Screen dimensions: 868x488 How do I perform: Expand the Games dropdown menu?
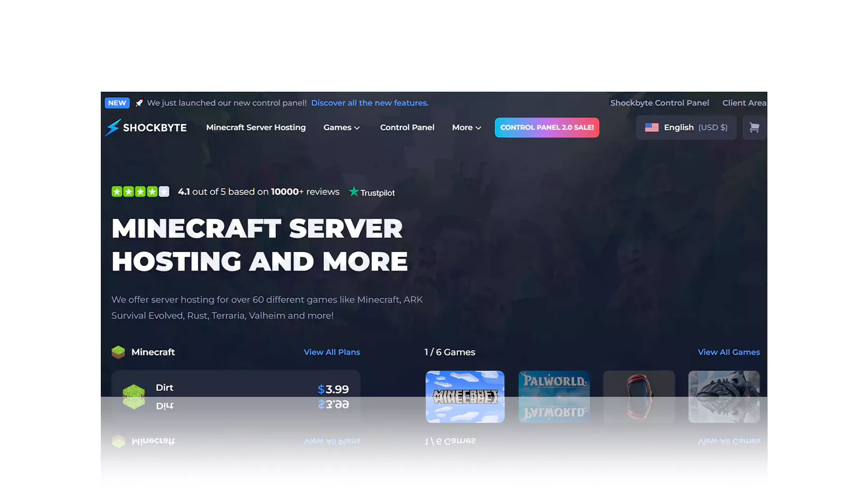(x=342, y=127)
